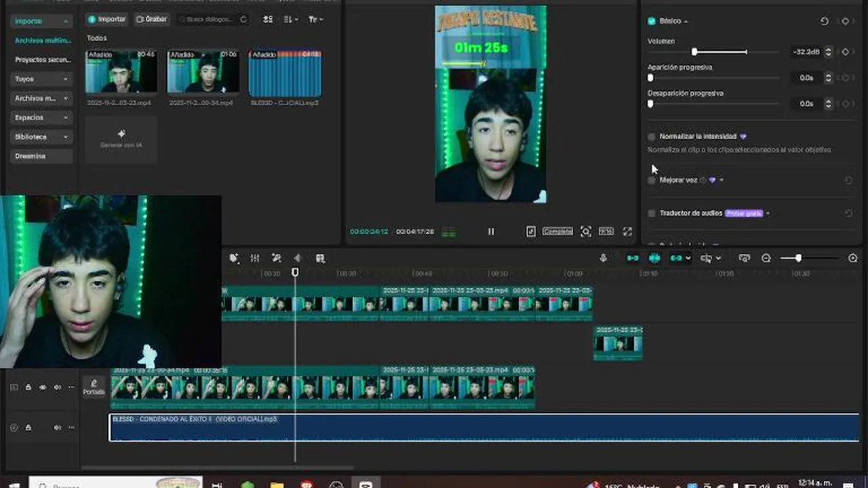Image resolution: width=868 pixels, height=488 pixels.
Task: Open more options for the audio track
Action: coord(71,428)
